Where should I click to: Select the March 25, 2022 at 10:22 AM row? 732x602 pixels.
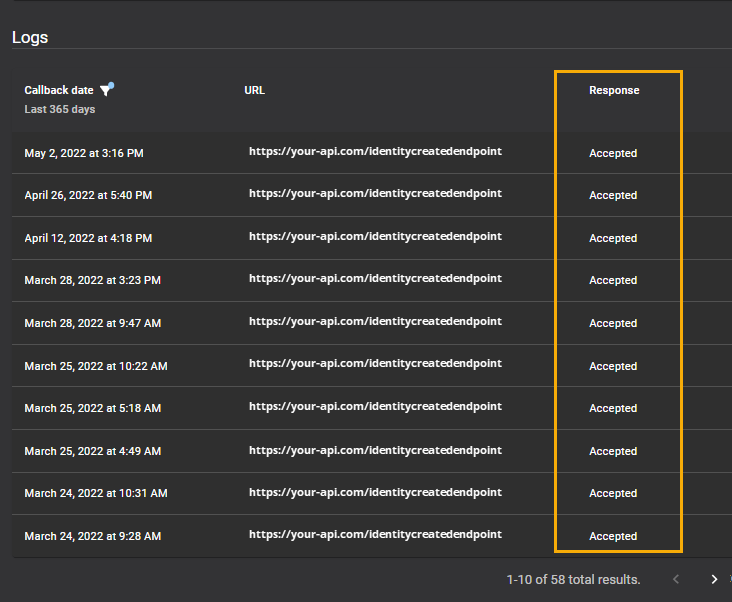tap(96, 366)
